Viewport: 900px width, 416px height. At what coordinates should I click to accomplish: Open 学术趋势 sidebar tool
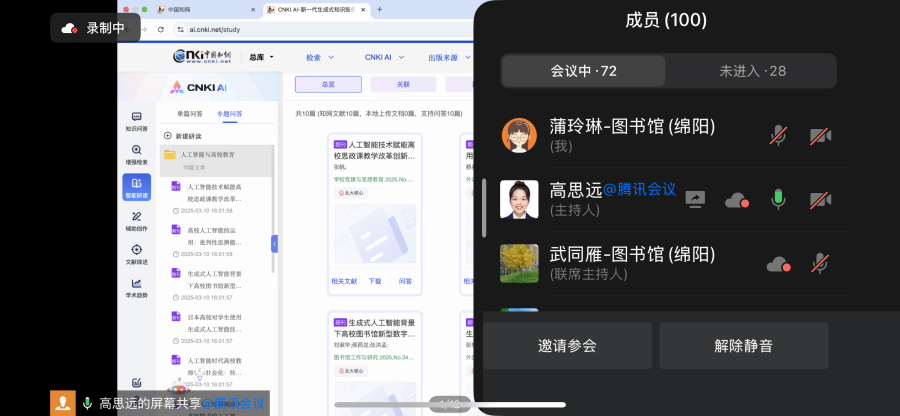coord(137,288)
